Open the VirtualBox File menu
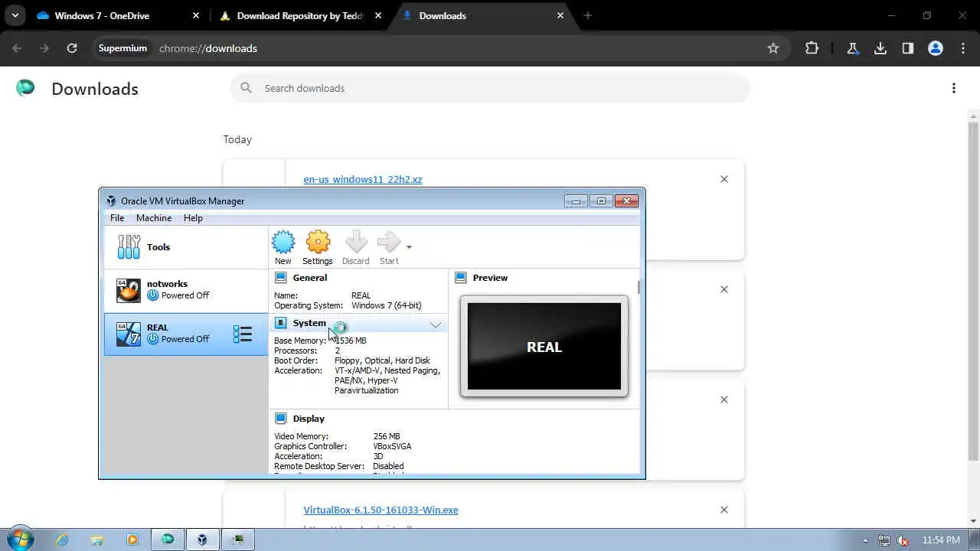The width and height of the screenshot is (980, 551). click(117, 218)
